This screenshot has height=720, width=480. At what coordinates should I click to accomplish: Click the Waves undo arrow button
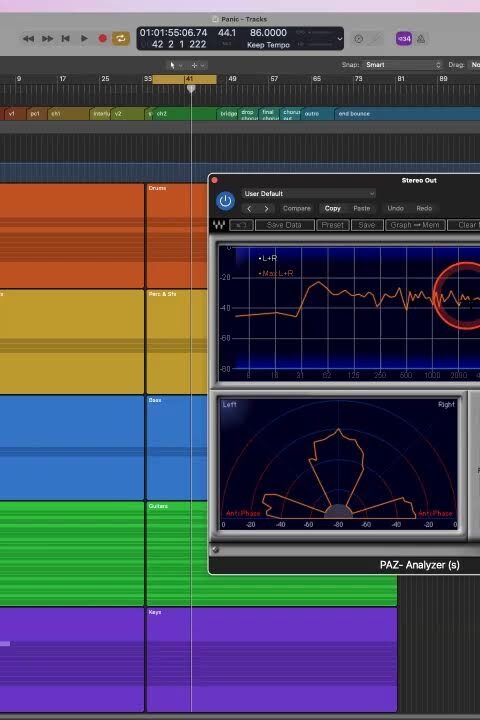tap(241, 225)
